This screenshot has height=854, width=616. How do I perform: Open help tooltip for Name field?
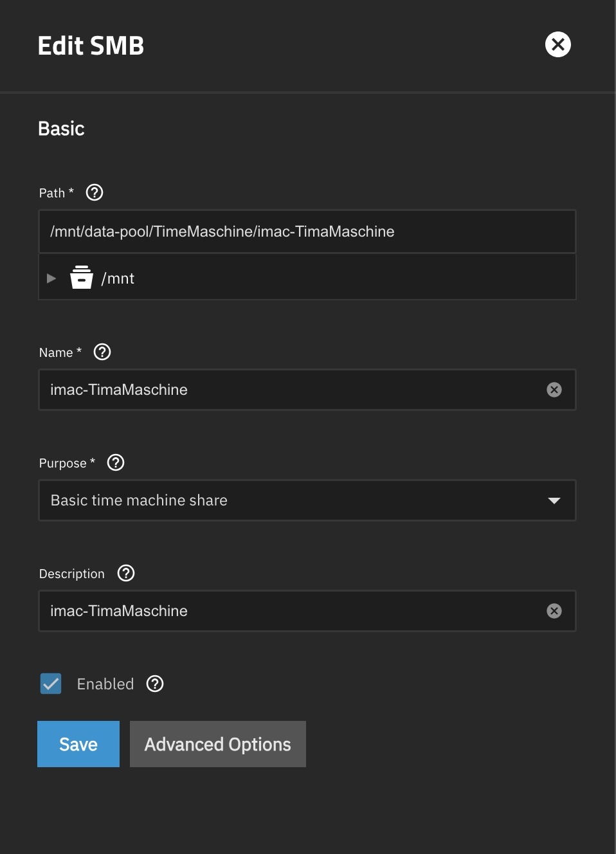point(102,352)
